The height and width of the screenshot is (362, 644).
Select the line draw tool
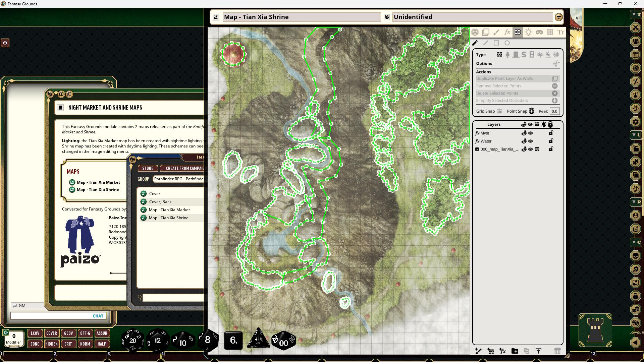point(486,43)
